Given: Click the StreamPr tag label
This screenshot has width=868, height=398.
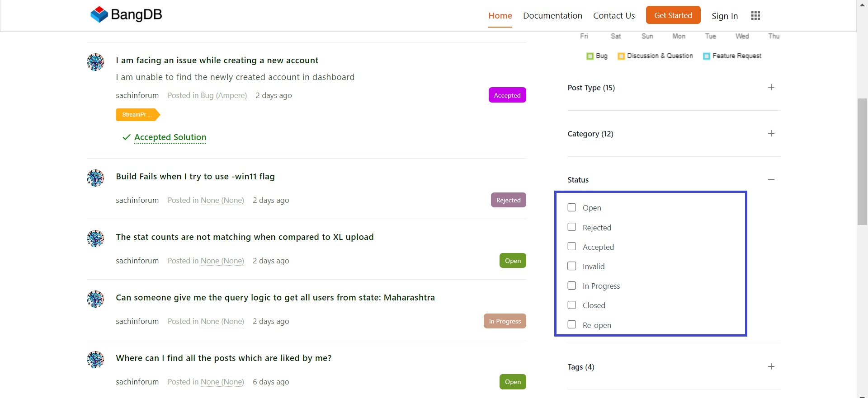Looking at the screenshot, I should pyautogui.click(x=137, y=115).
